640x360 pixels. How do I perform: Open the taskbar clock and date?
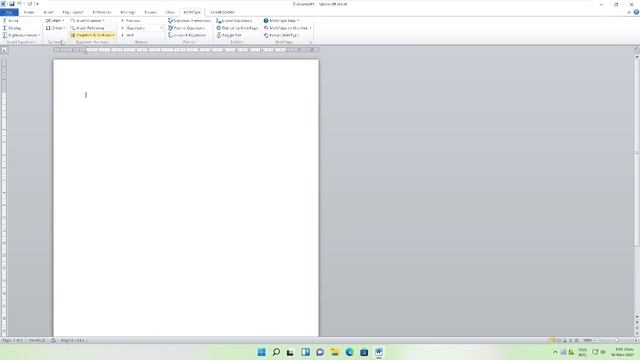coord(622,352)
